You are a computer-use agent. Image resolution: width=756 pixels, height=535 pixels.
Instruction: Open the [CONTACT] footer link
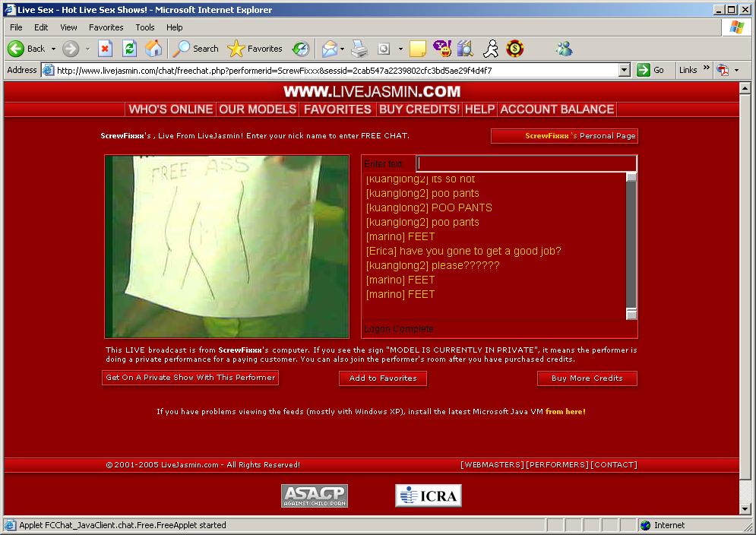click(614, 464)
